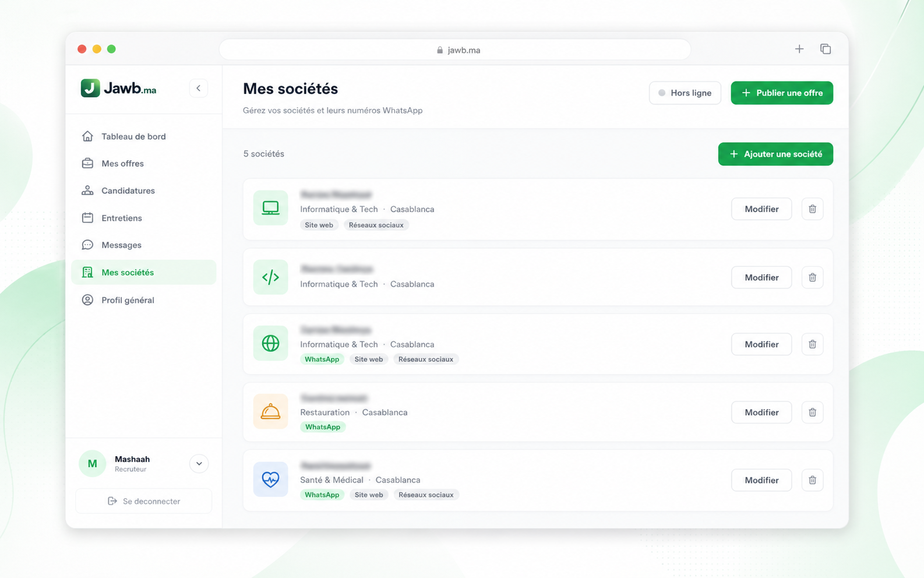
Task: Click the user circle icon beside Profil général
Action: coord(87,300)
